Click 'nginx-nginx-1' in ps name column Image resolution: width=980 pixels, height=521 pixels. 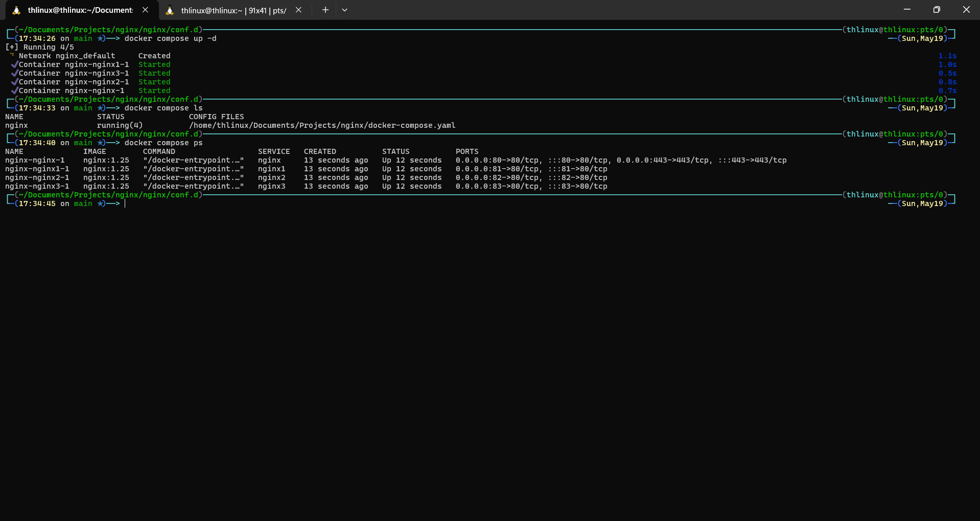(35, 161)
